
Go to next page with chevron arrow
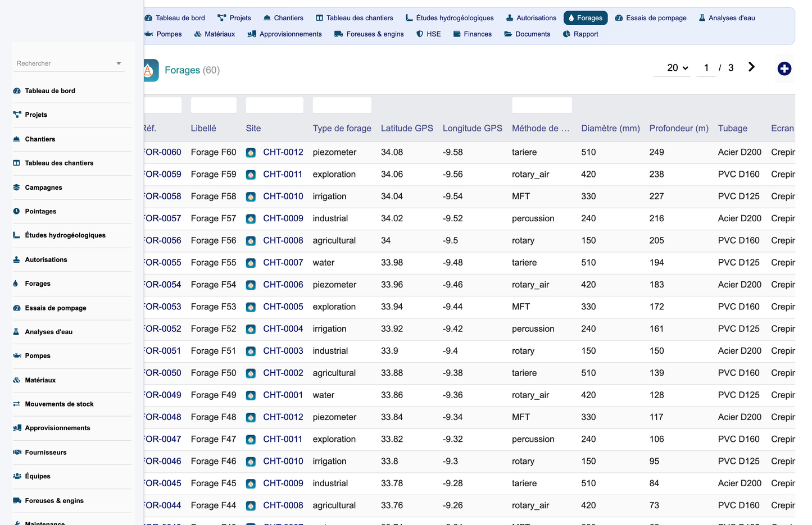coord(751,67)
